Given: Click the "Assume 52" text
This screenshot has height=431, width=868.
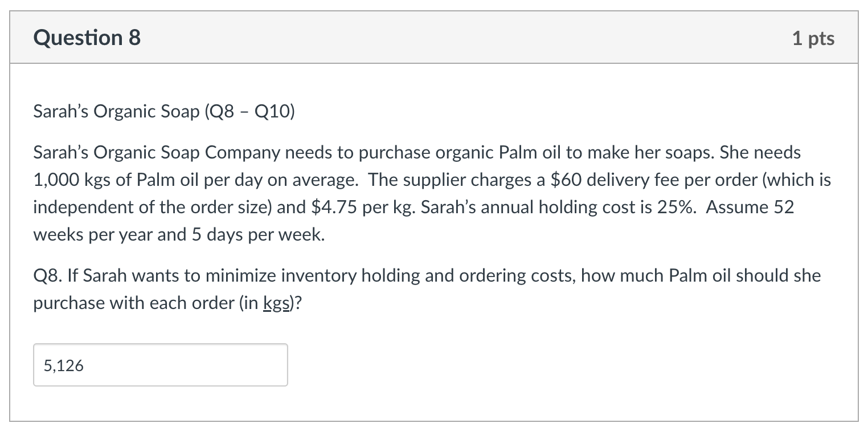Looking at the screenshot, I should click(750, 206).
